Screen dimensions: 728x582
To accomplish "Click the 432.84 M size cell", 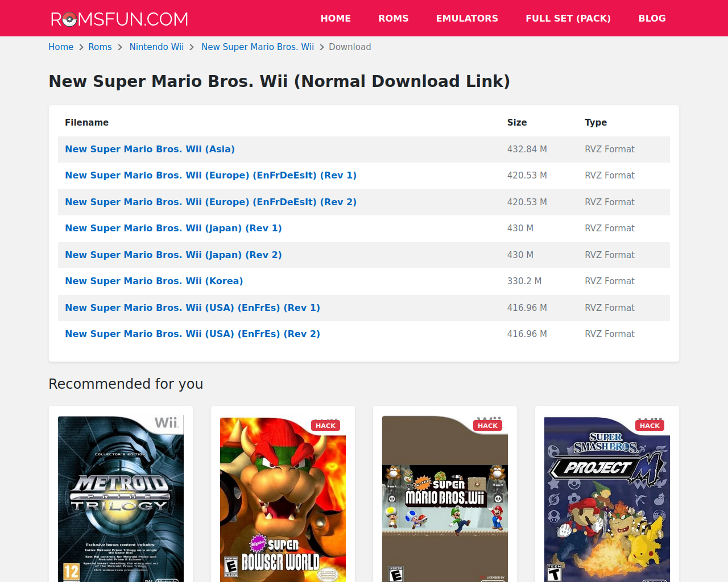I will tap(527, 149).
